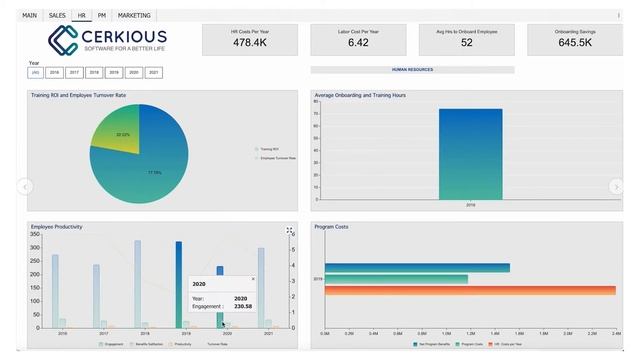The width and height of the screenshot is (640, 360).
Task: Toggle Engagement legend swatch
Action: tap(101, 344)
